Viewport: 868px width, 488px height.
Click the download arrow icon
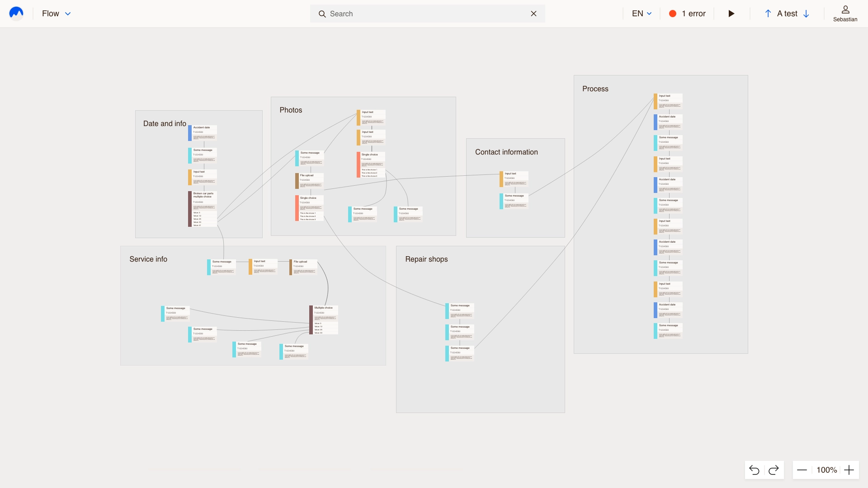(806, 14)
